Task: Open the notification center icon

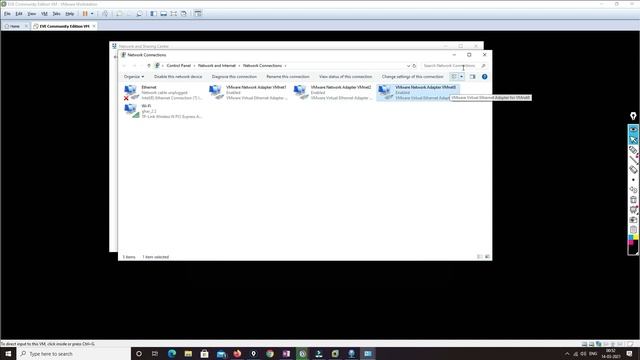Action: pos(629,354)
